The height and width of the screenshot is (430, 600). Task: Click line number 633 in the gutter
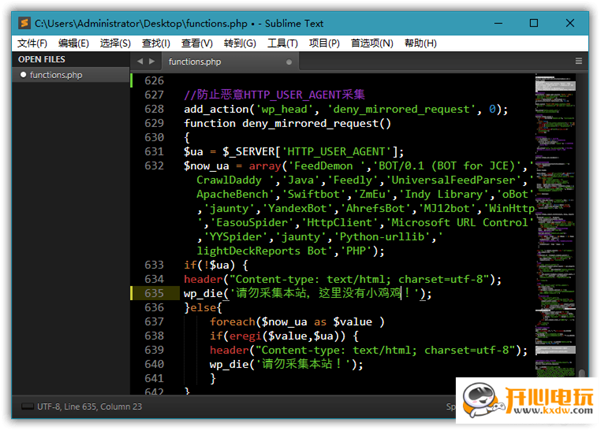[154, 265]
